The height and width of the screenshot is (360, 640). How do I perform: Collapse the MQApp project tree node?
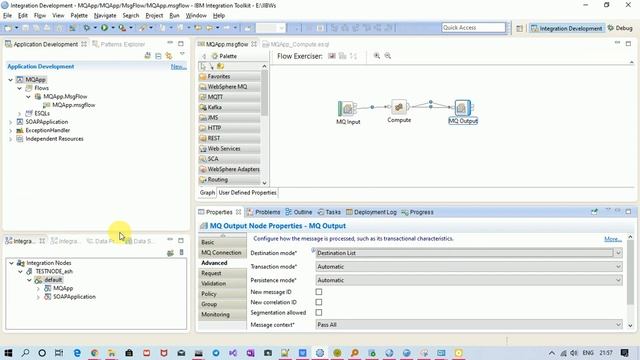pyautogui.click(x=11, y=80)
